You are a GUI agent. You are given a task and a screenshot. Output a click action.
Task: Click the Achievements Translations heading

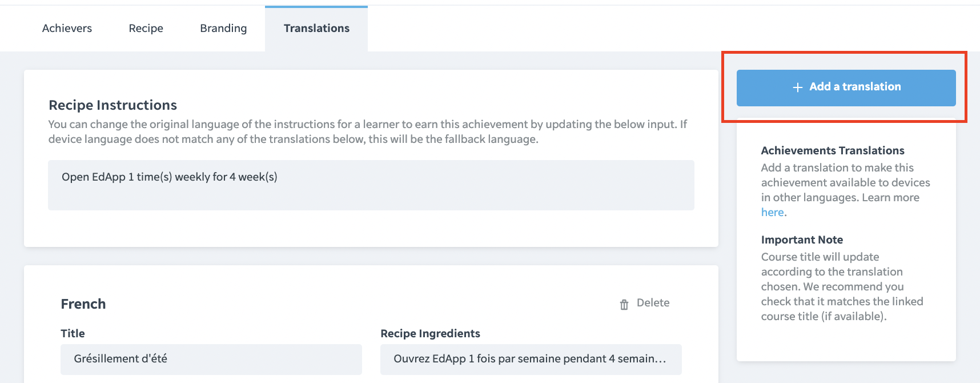(x=832, y=151)
